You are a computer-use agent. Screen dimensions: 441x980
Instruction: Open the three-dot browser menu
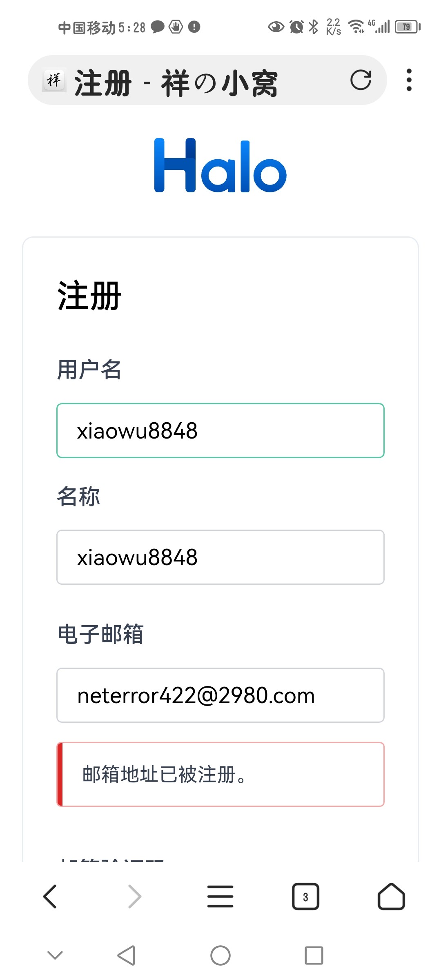pyautogui.click(x=409, y=80)
